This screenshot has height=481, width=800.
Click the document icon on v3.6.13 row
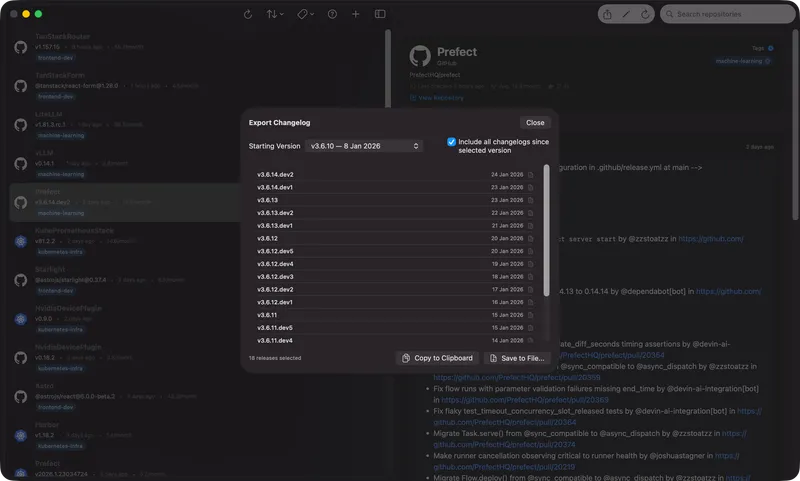coord(531,200)
